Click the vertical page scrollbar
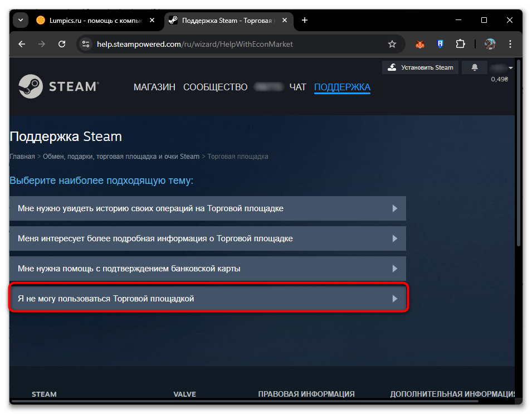 tap(519, 153)
